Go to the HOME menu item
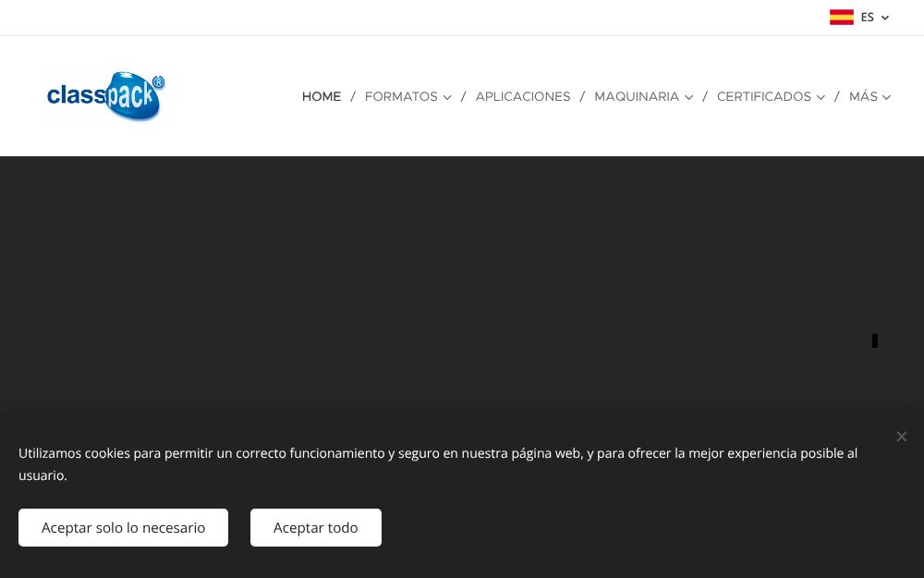The height and width of the screenshot is (578, 924). tap(322, 96)
